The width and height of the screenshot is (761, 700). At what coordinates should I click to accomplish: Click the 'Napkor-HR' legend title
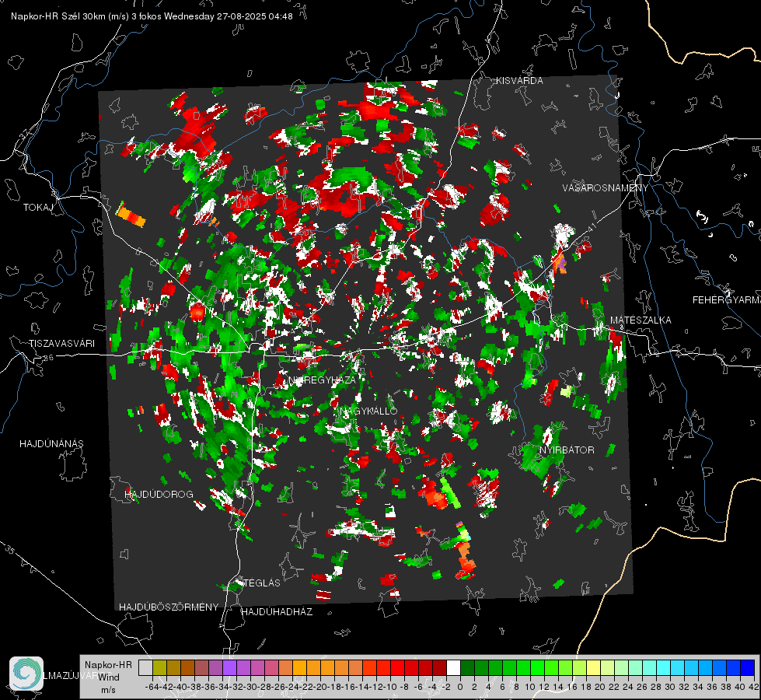[x=108, y=664]
